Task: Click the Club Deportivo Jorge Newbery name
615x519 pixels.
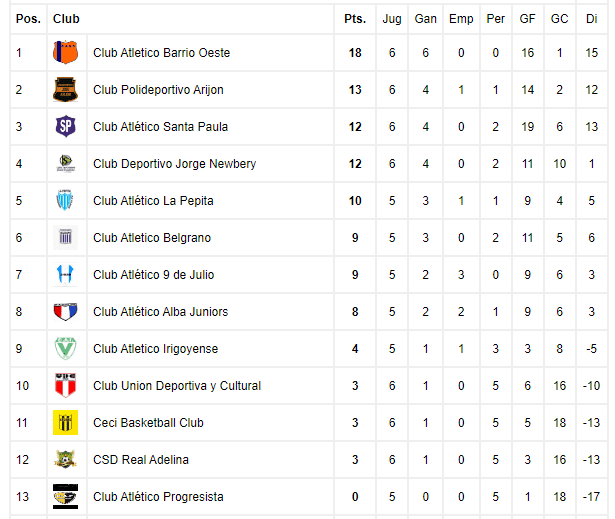Action: [175, 164]
